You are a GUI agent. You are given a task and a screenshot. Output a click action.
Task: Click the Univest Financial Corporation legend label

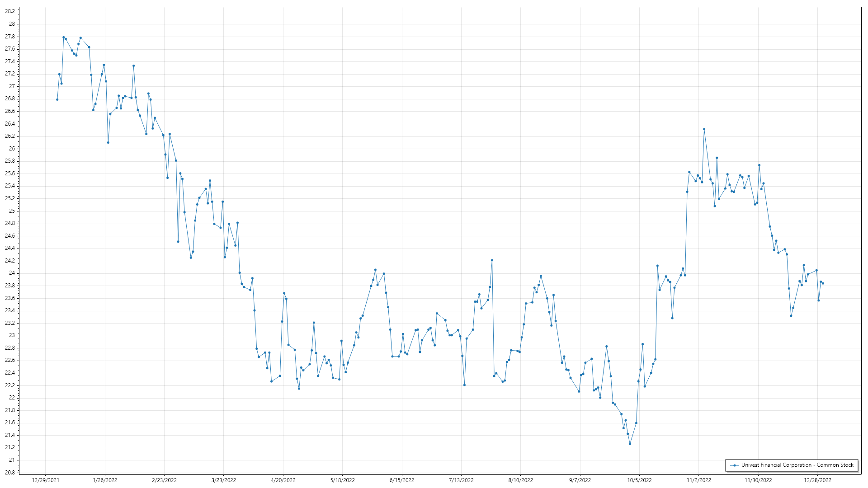click(x=797, y=465)
